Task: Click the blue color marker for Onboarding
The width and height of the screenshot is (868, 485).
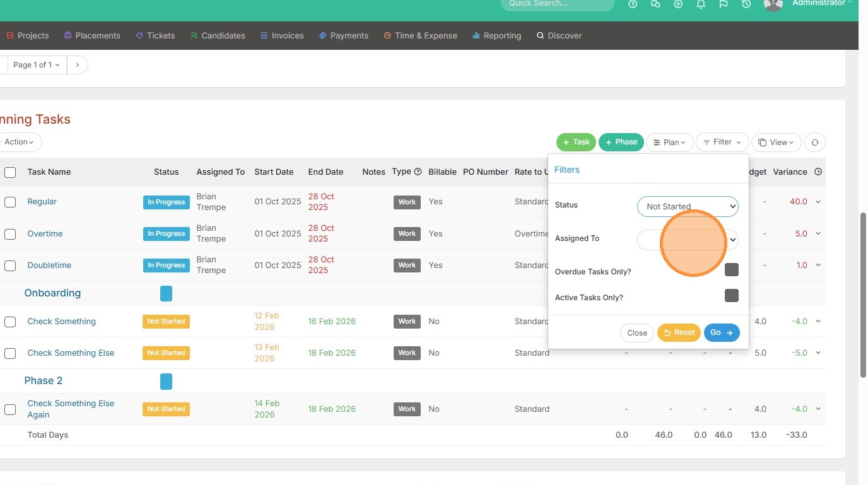Action: click(x=166, y=293)
